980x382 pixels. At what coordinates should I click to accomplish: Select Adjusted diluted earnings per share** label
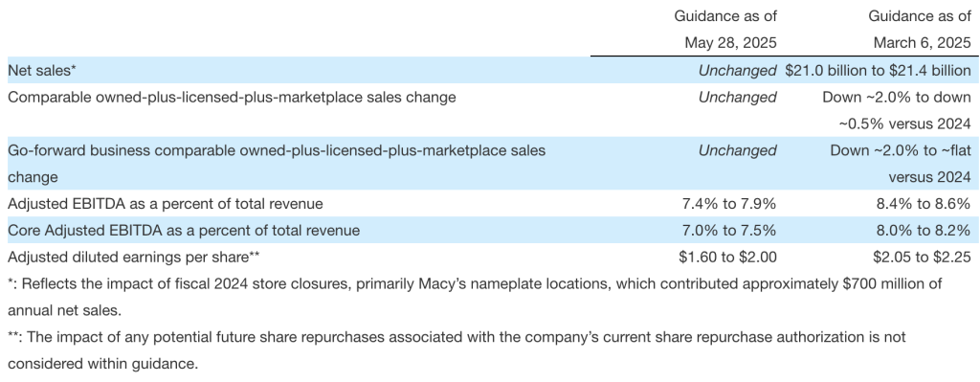tap(134, 257)
